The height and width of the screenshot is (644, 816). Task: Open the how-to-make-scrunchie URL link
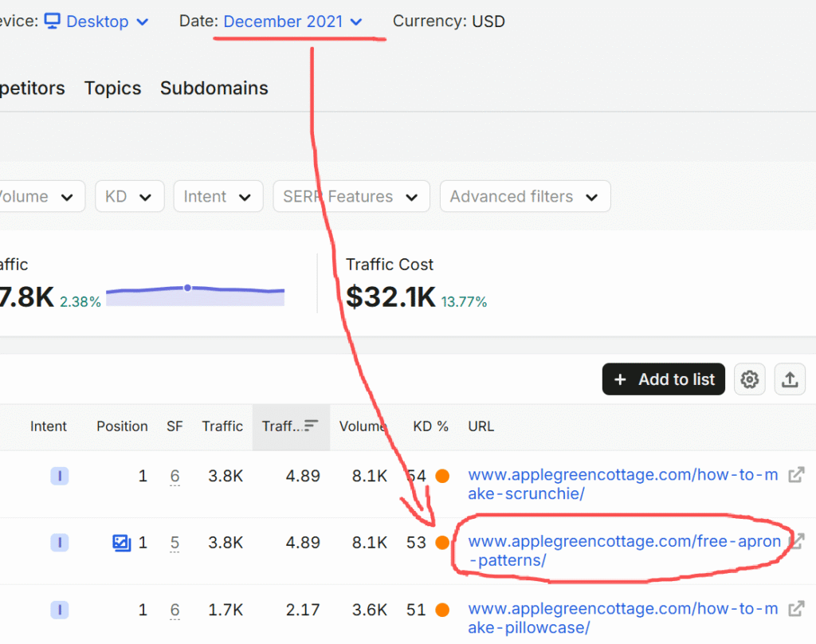623,484
